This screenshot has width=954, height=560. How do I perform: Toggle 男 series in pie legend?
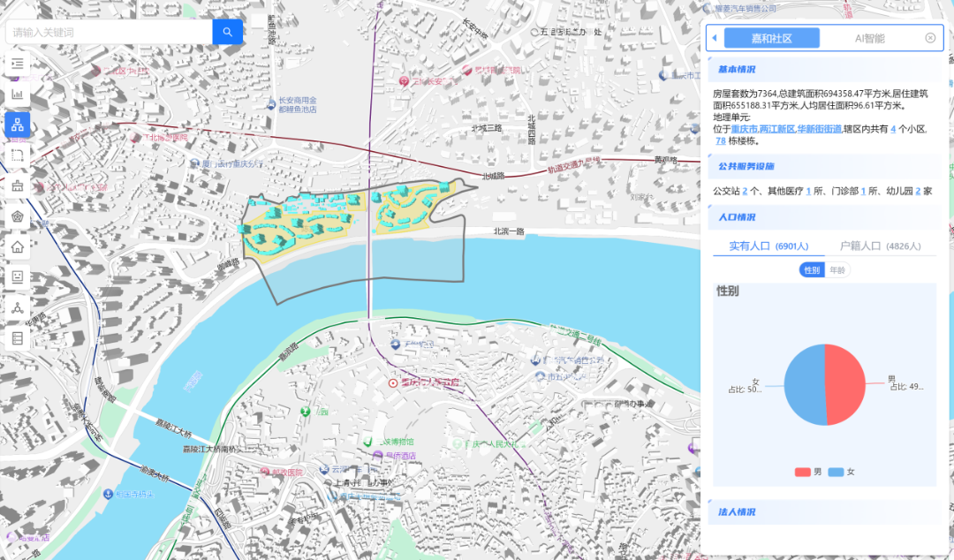pyautogui.click(x=808, y=472)
